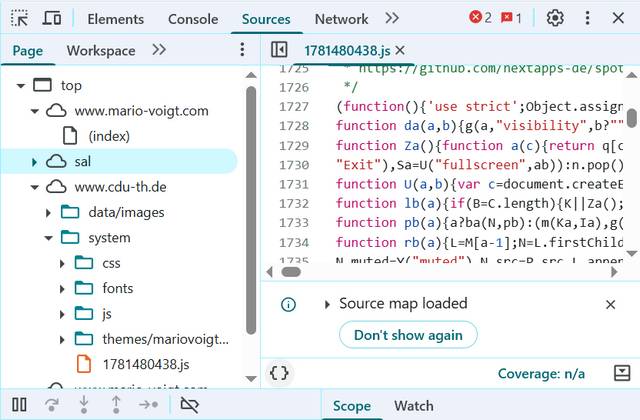
Task: Select the Scope debugger tab
Action: coord(351,406)
